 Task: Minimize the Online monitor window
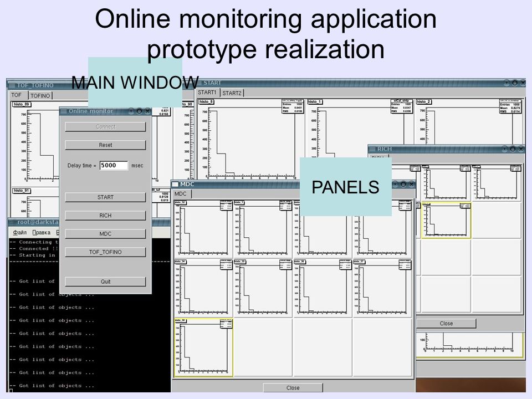click(131, 111)
